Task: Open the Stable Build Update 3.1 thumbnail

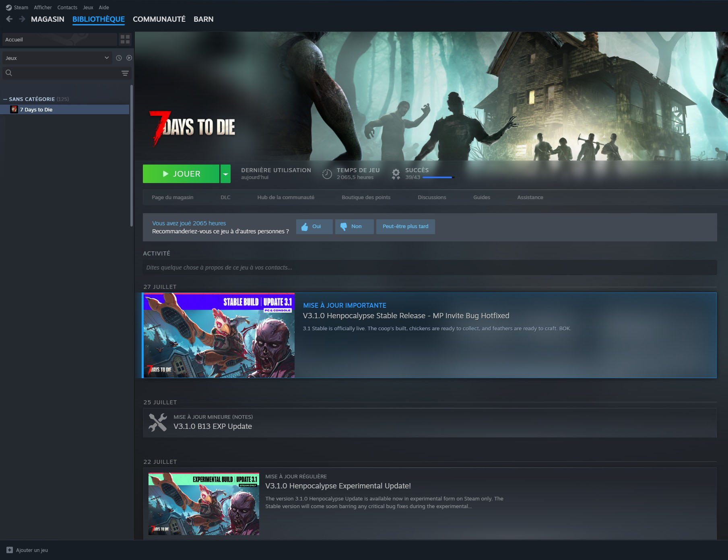Action: (219, 335)
